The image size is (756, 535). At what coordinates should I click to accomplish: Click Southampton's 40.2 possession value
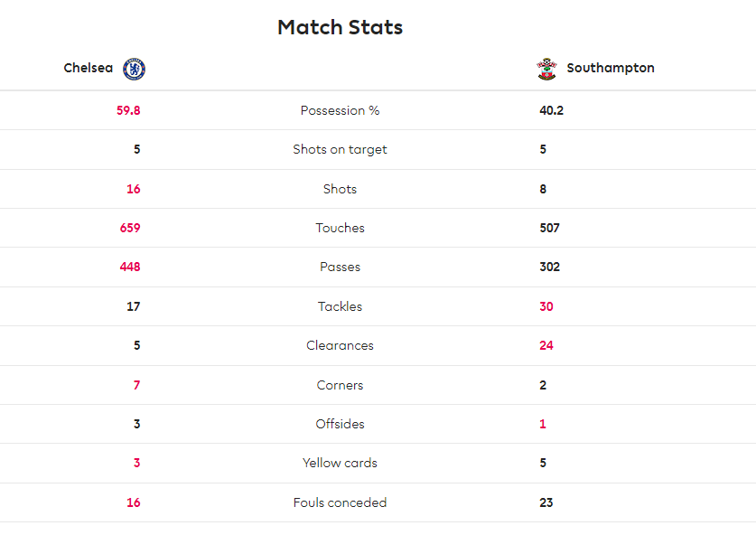(552, 110)
